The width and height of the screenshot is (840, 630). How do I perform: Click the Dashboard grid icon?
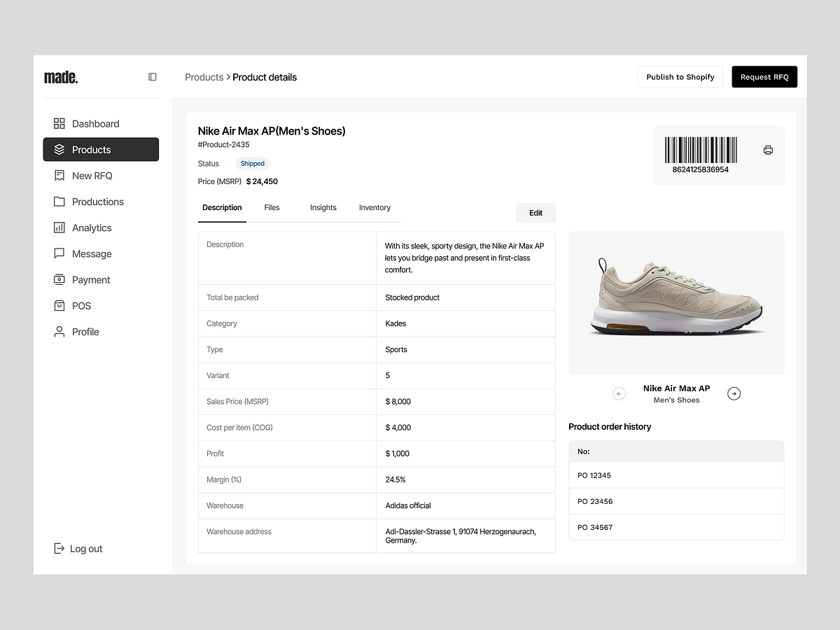tap(59, 124)
